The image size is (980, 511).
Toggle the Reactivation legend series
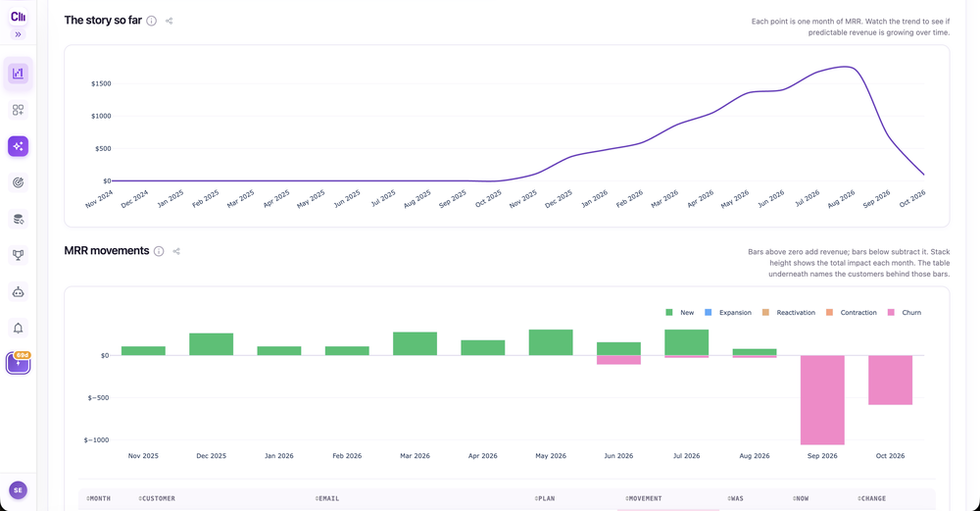pos(789,313)
